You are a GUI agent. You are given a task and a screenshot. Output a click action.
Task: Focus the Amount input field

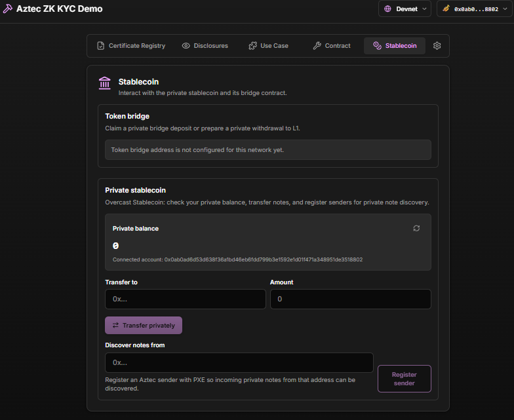350,299
